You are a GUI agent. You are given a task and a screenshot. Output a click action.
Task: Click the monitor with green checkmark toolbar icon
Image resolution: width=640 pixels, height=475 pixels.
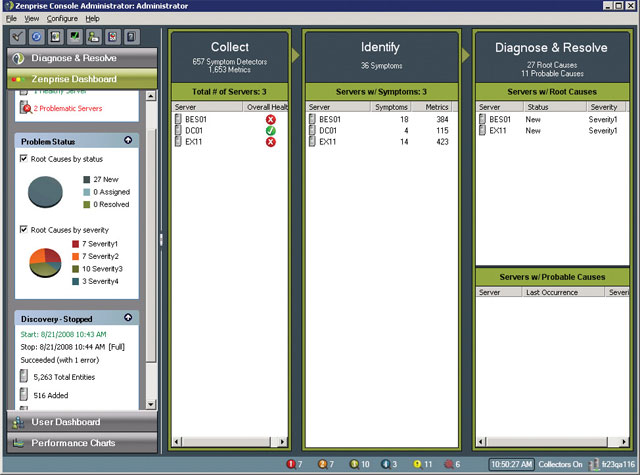pos(75,37)
